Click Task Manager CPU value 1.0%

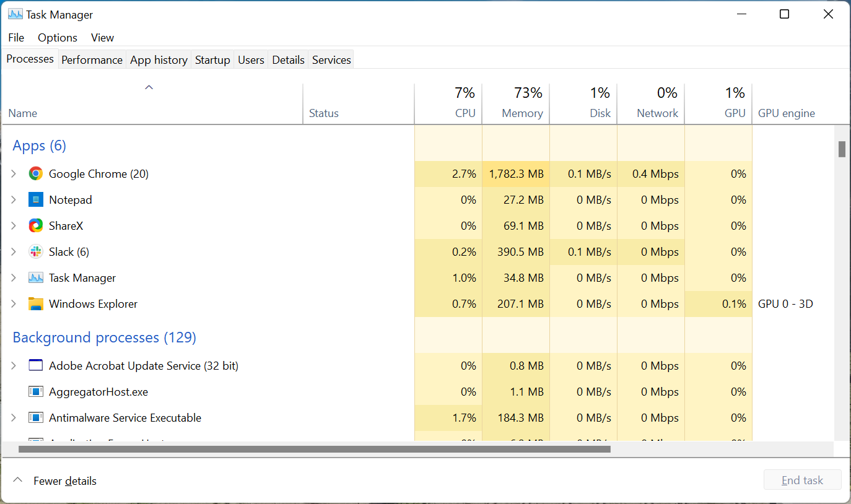click(464, 278)
